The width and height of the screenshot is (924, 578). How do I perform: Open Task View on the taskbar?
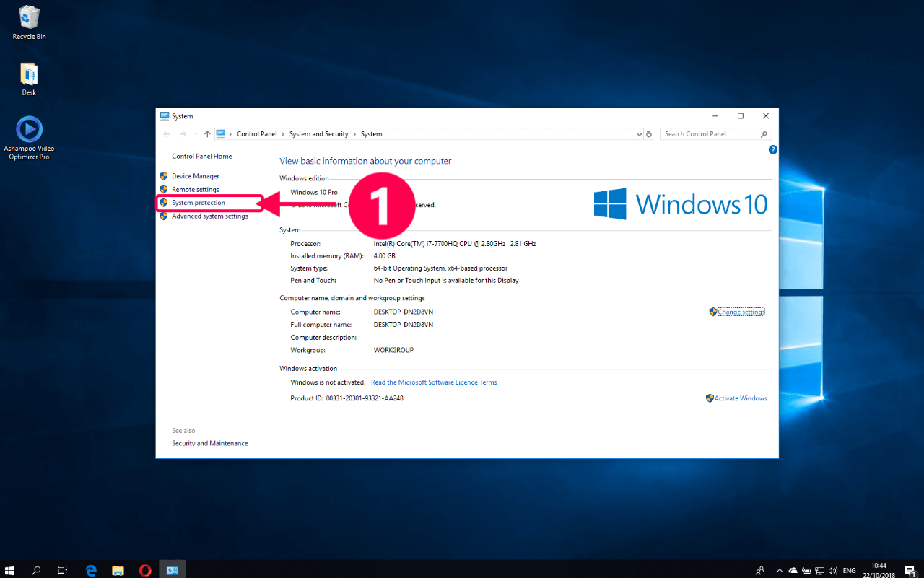pyautogui.click(x=63, y=570)
